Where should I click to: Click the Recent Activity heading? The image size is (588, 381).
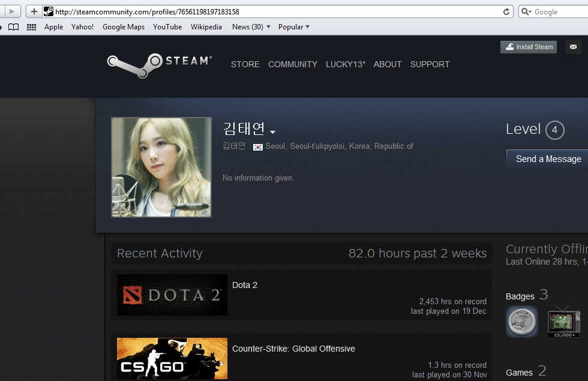[x=160, y=253]
